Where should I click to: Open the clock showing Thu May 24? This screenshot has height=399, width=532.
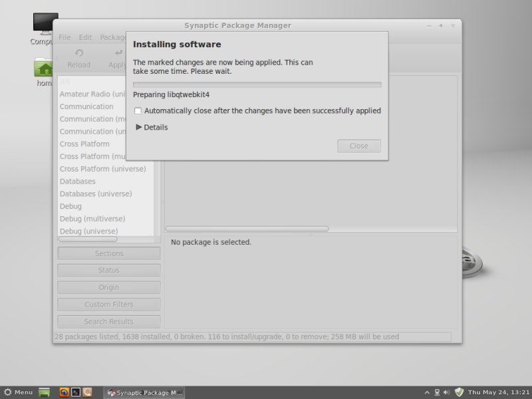pos(499,392)
